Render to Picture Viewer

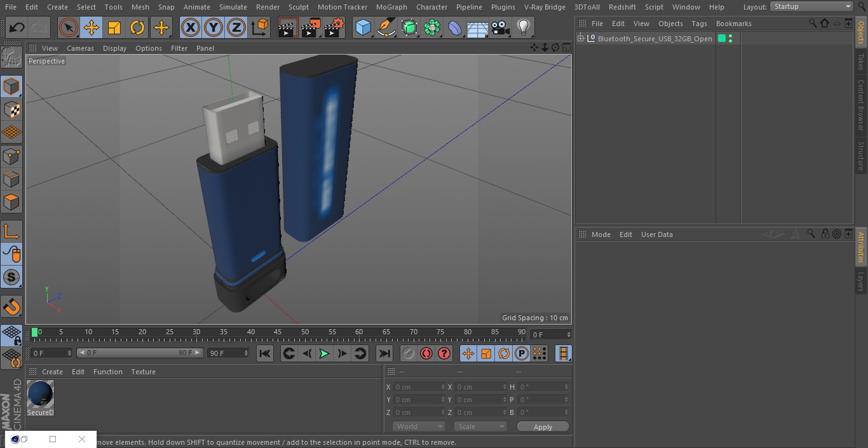tap(311, 27)
